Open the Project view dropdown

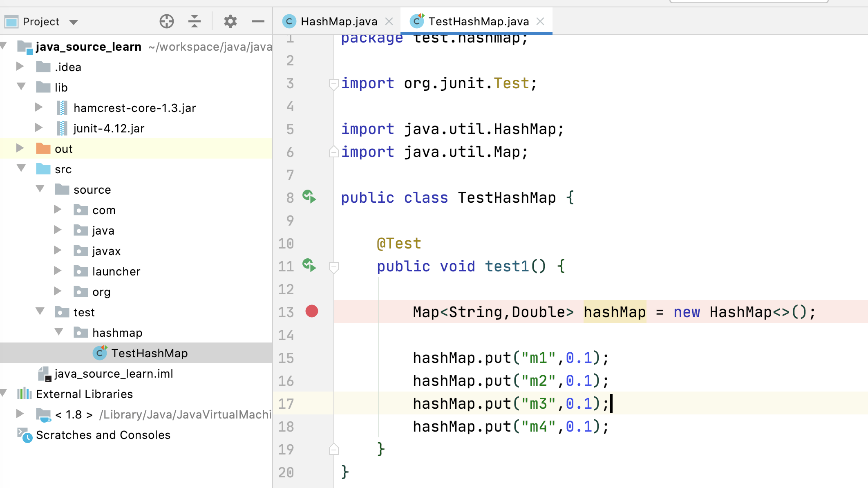coord(74,22)
